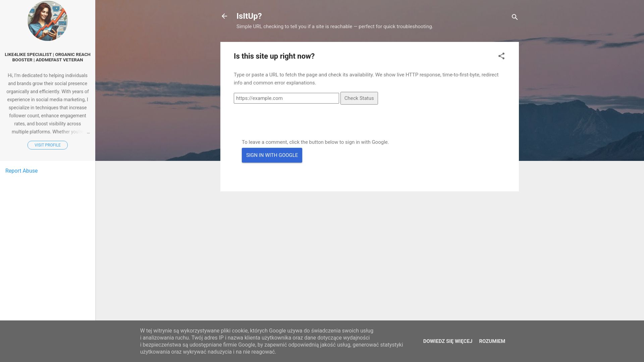Click the post description paragraph
Screen dimensions: 644x362
click(366, 79)
